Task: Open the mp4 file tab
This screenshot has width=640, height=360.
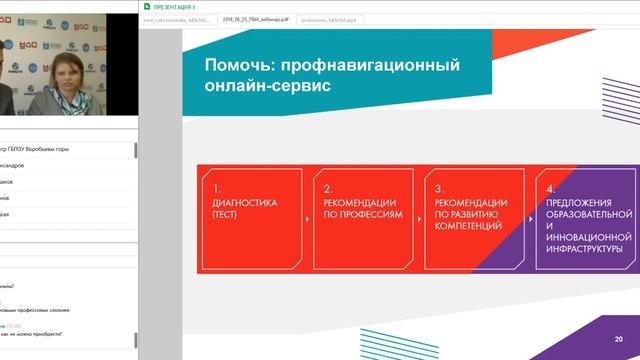Action: click(x=329, y=20)
